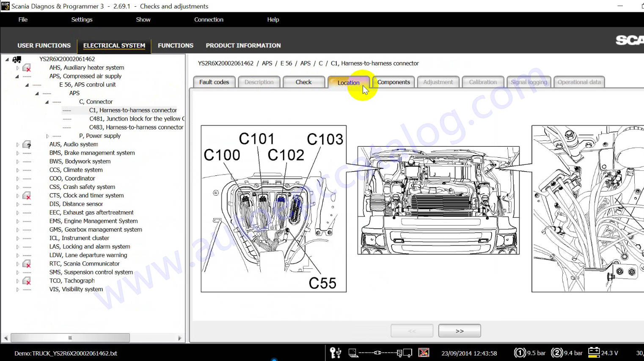Image resolution: width=644 pixels, height=361 pixels.
Task: Go to the FUNCTIONS section tab
Action: click(x=175, y=46)
